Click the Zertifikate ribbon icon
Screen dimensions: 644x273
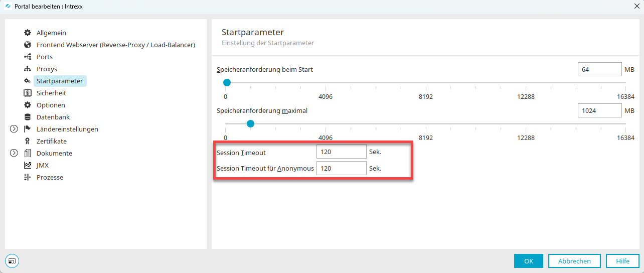(28, 141)
